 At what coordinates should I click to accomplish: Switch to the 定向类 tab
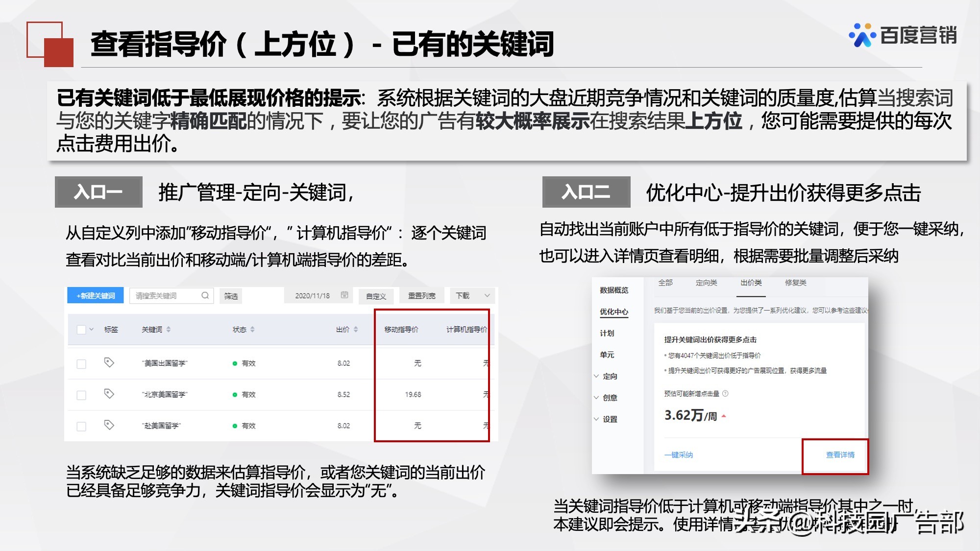707,283
